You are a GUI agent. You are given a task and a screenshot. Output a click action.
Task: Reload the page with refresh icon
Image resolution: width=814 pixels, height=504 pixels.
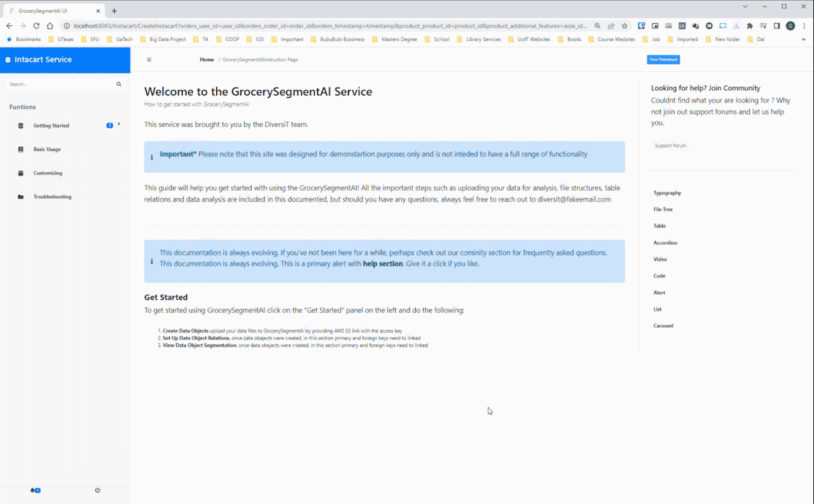(x=36, y=26)
